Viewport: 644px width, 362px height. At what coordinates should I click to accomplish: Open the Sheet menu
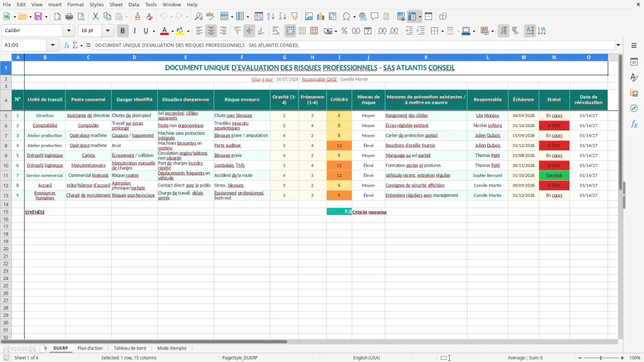[116, 4]
